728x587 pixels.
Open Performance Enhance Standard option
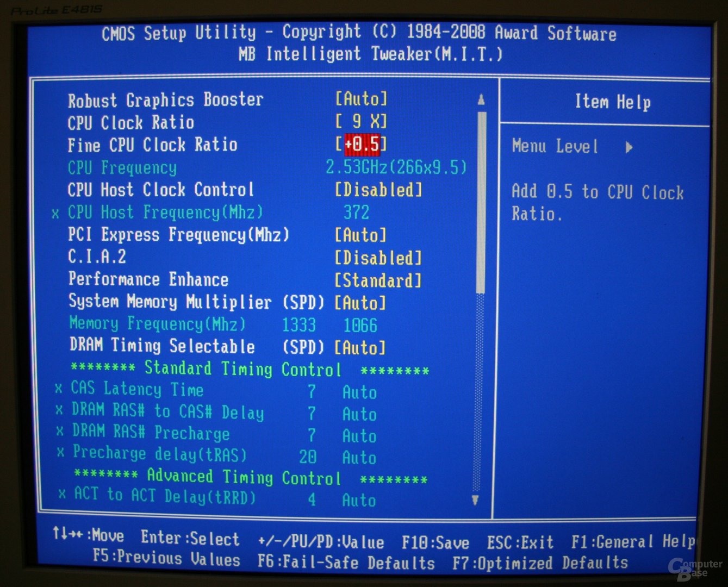click(378, 280)
